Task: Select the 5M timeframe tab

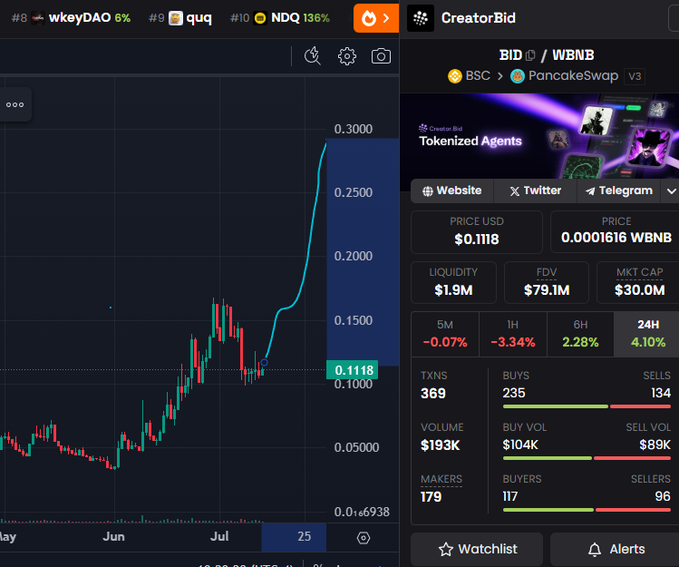Action: (445, 334)
